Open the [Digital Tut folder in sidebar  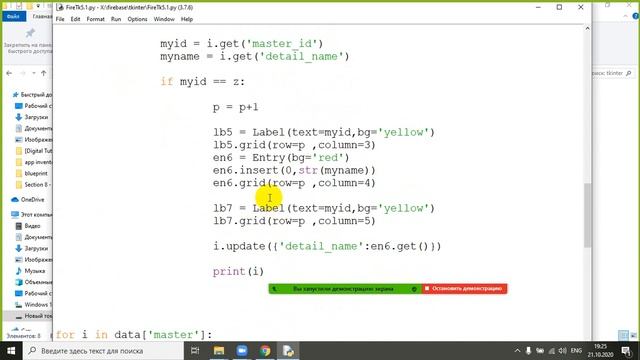pyautogui.click(x=33, y=151)
